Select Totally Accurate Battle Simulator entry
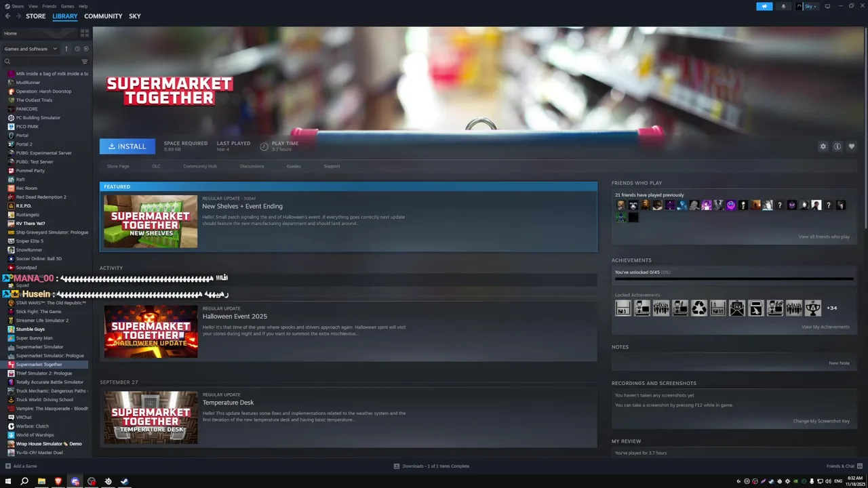868x488 pixels. tap(50, 382)
